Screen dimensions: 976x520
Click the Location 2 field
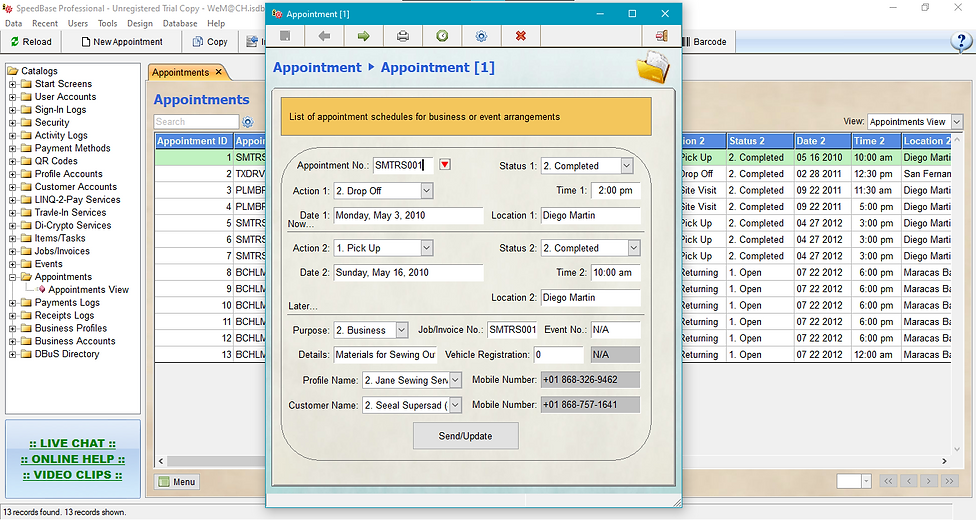tap(590, 298)
